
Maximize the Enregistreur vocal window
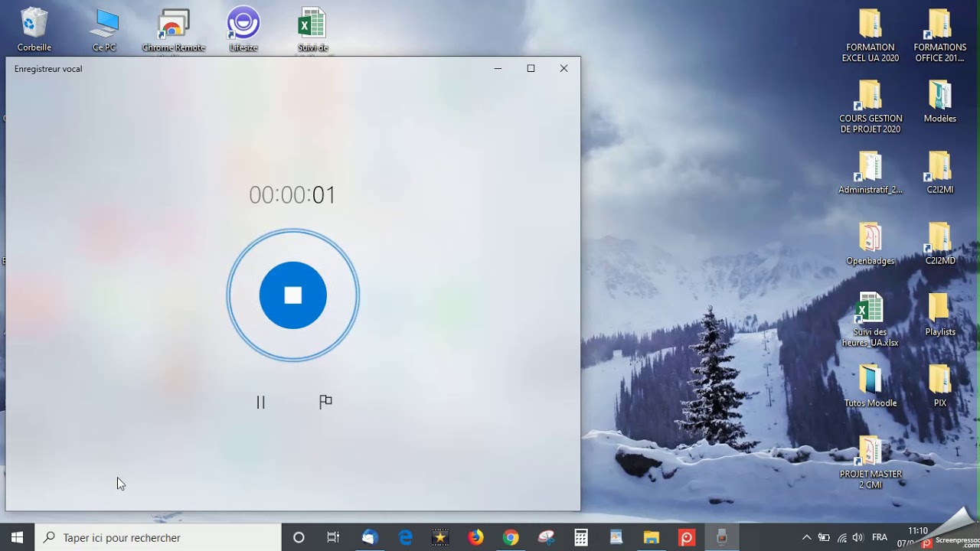(531, 68)
